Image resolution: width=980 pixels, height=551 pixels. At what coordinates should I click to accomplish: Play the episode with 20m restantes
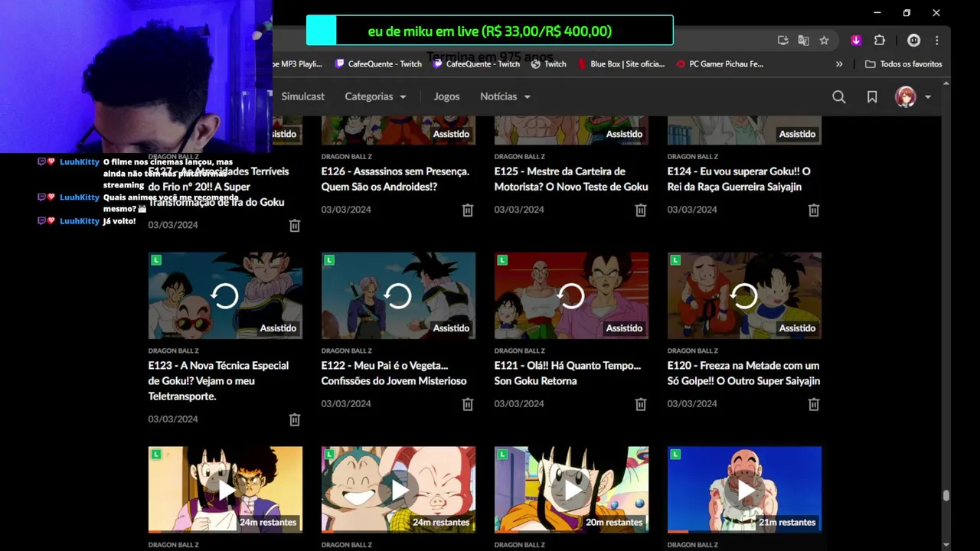point(571,490)
